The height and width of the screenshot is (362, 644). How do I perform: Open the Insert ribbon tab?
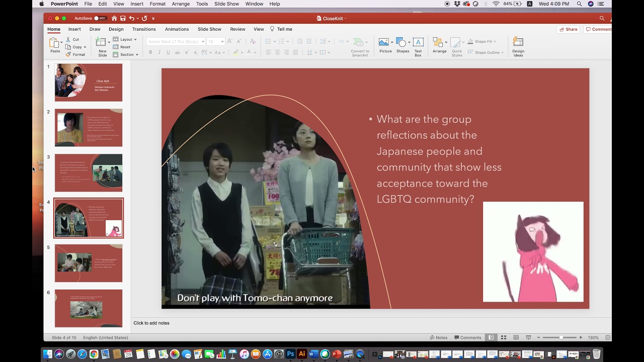coord(74,29)
